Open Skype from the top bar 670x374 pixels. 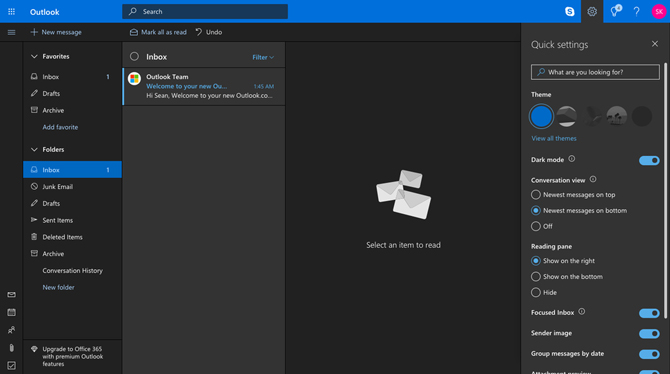click(570, 12)
